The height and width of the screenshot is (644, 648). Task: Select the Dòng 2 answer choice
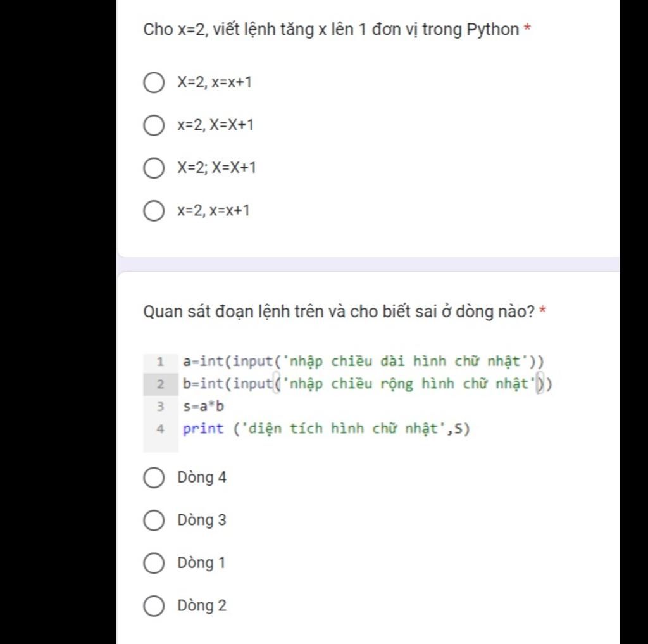[x=154, y=605]
